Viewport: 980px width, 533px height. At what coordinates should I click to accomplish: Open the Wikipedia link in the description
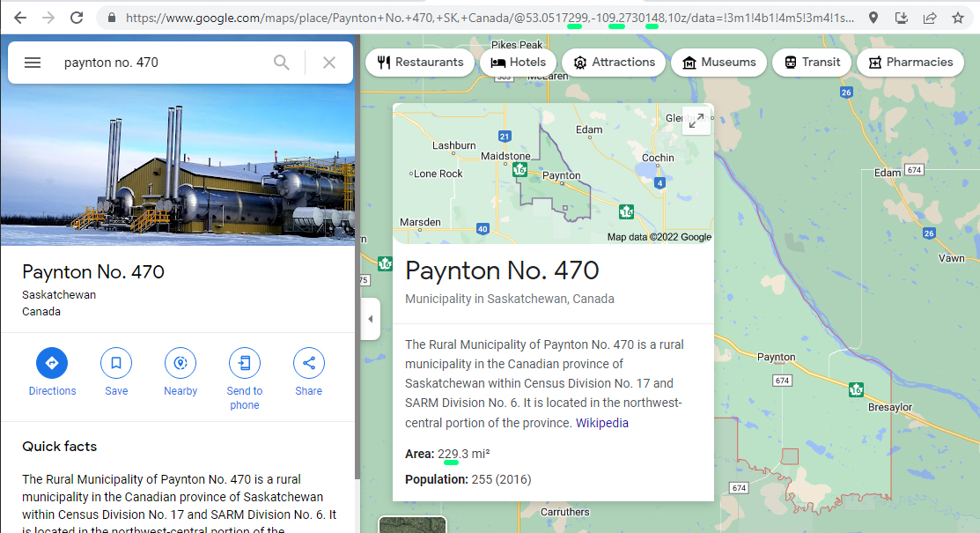click(x=602, y=423)
